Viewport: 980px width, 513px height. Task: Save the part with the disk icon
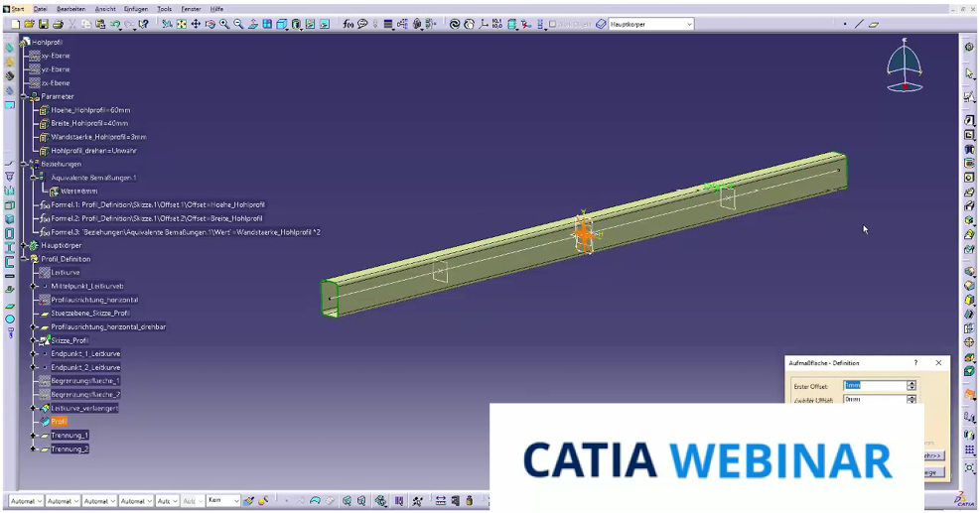tap(44, 25)
